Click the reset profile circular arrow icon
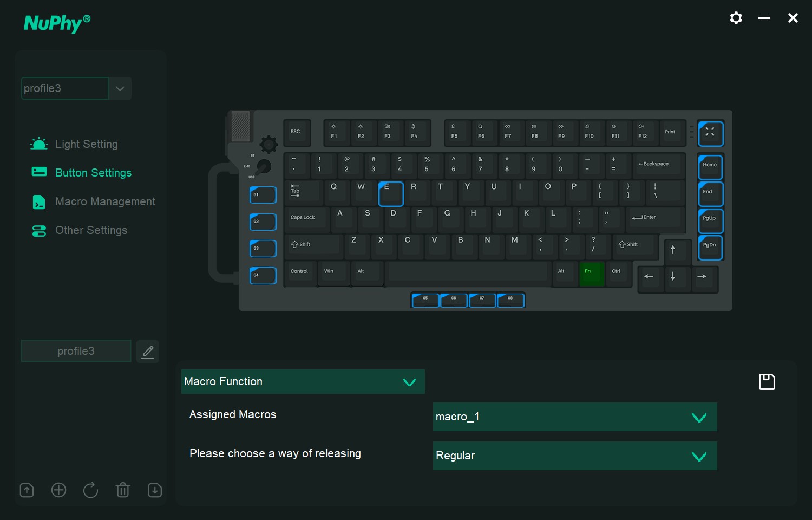This screenshot has width=812, height=520. click(90, 490)
